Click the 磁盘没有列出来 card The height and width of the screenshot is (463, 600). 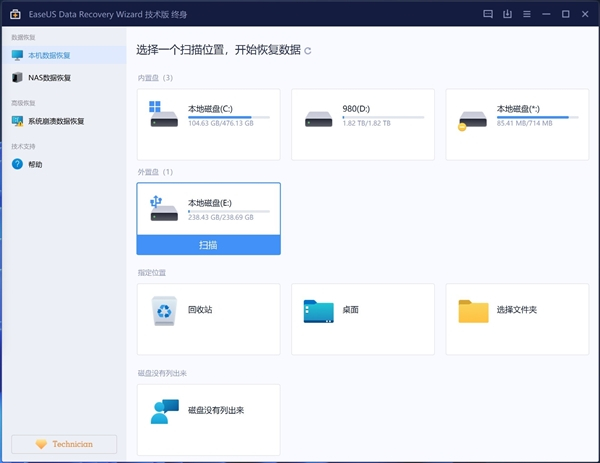[x=208, y=410]
